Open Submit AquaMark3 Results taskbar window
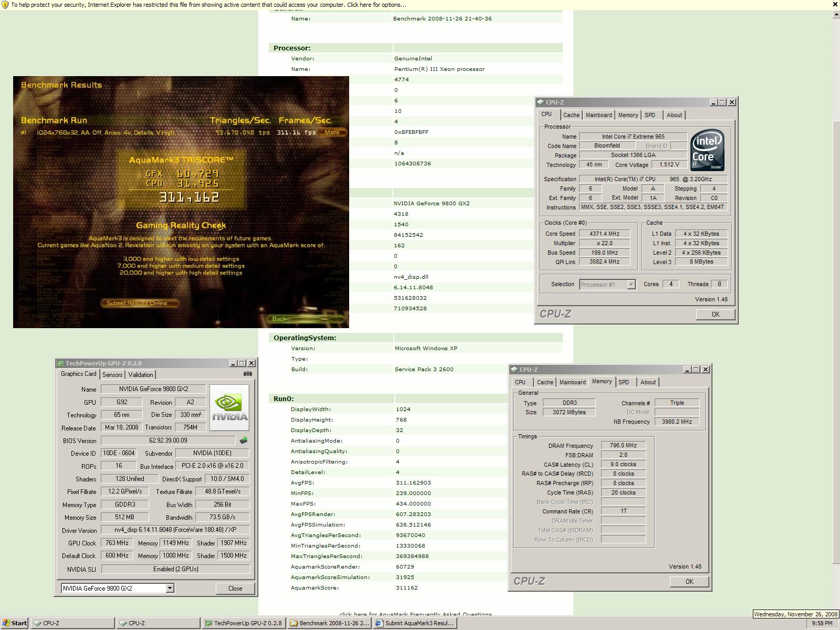 click(x=415, y=623)
